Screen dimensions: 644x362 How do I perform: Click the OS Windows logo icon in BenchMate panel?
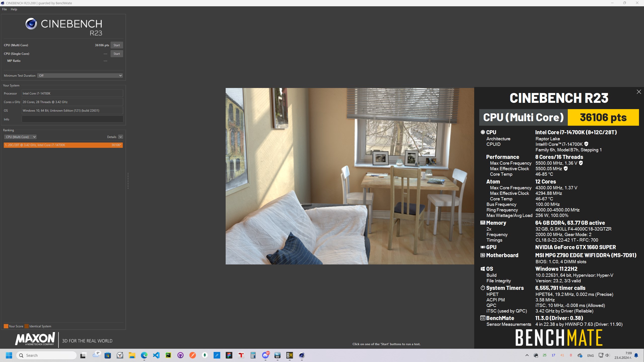[483, 269]
